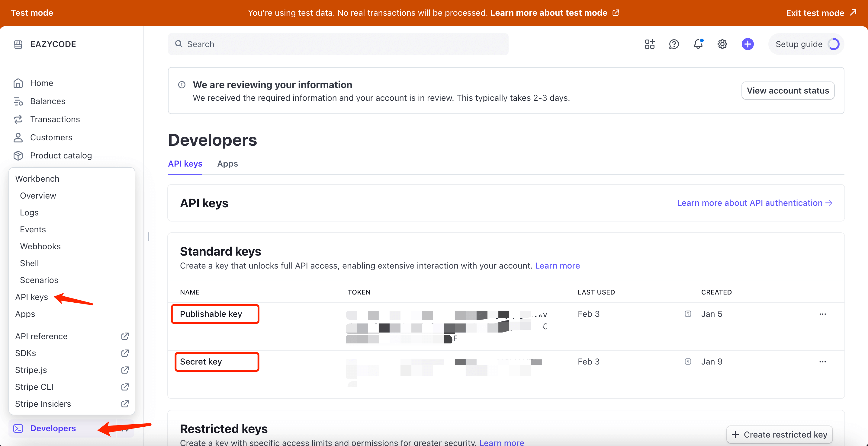Expand the Workbench Scenarios section
Screen dimensions: 868x446
39,280
